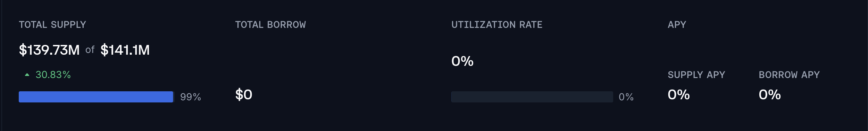The width and height of the screenshot is (868, 131).
Task: Select the UTILIZATION RATE heading
Action: (497, 25)
